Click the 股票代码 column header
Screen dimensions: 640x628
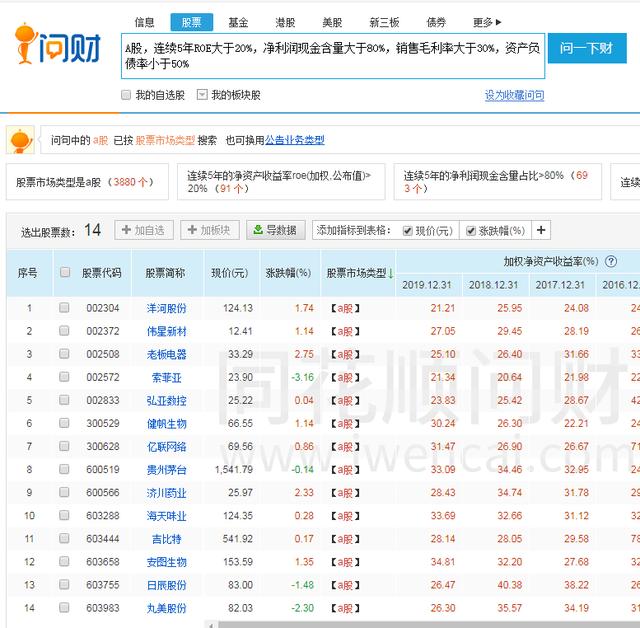pos(102,273)
